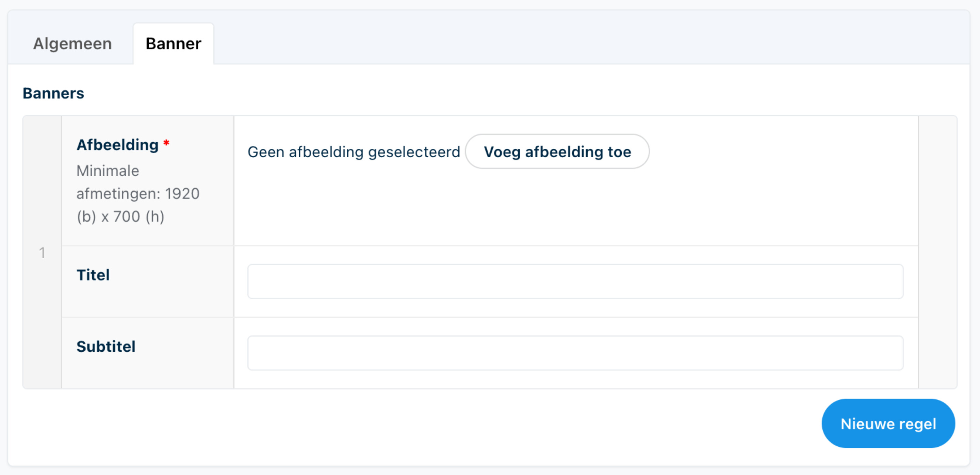Click the Subtitel field label
The image size is (980, 475).
click(106, 347)
